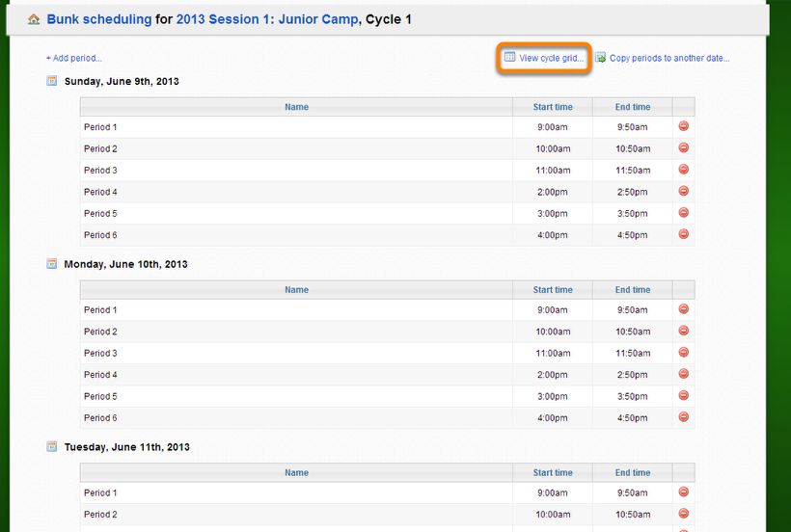Remove Period 4 on Sunday, June 9th

pyautogui.click(x=683, y=192)
